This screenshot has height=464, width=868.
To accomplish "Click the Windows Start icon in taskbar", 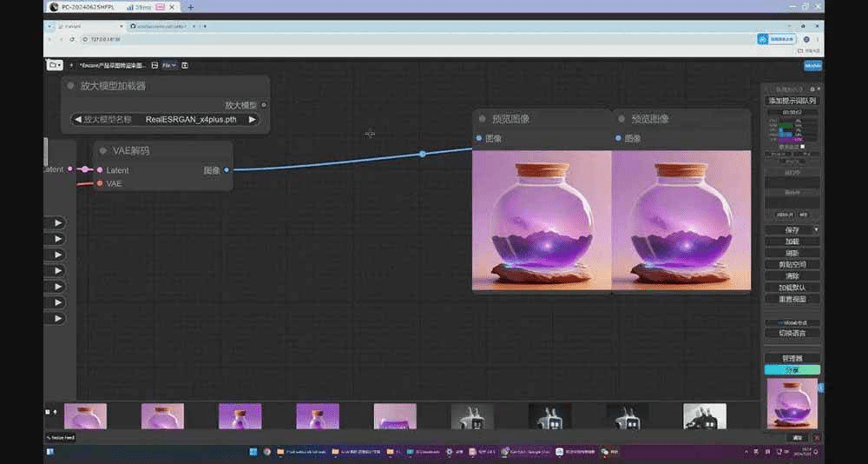I will (x=253, y=452).
